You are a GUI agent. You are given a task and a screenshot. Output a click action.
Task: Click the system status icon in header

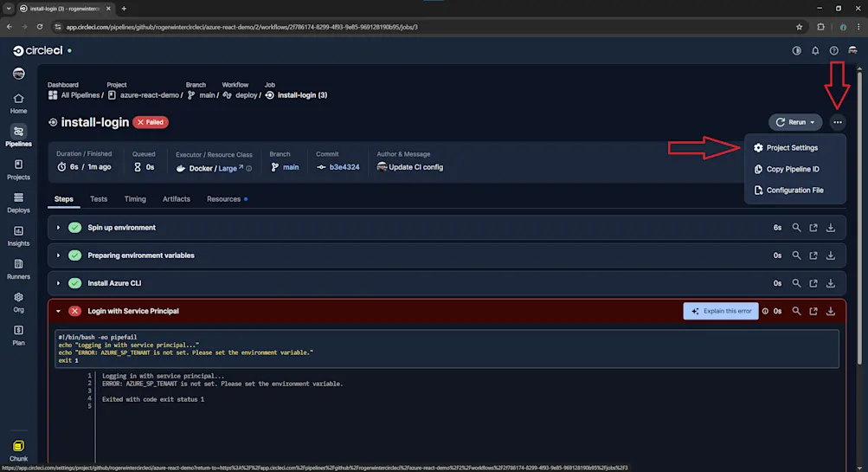click(x=796, y=50)
